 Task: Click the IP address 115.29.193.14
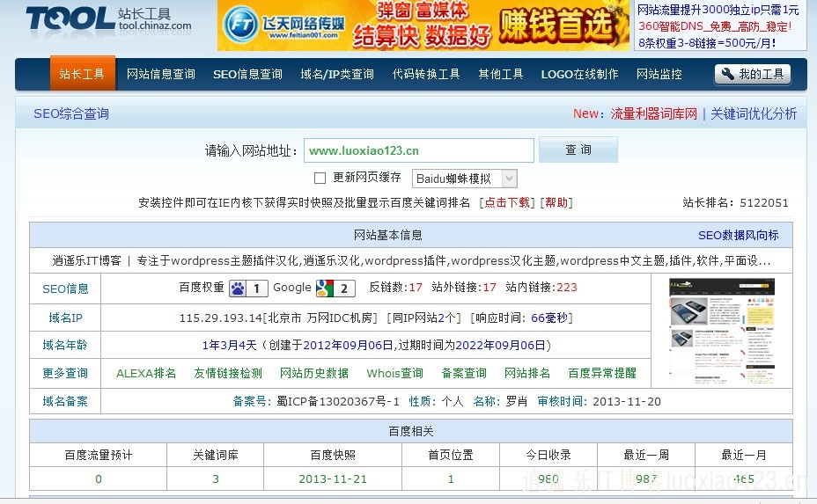[x=221, y=318]
